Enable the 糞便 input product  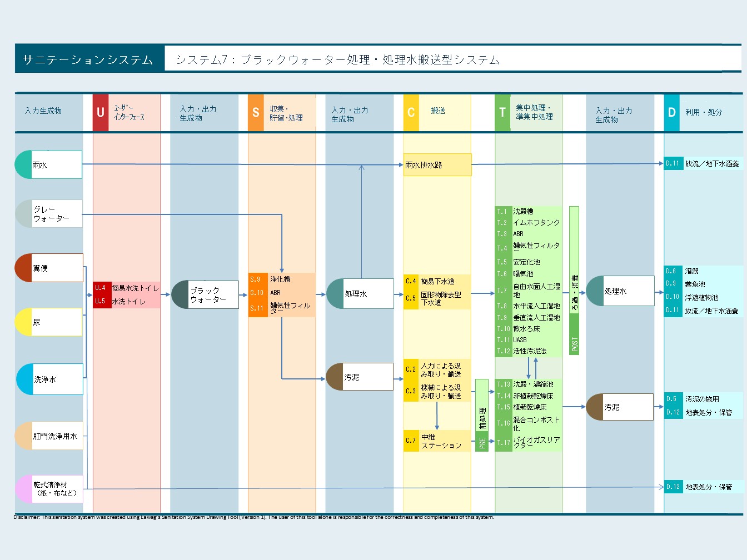tap(48, 268)
